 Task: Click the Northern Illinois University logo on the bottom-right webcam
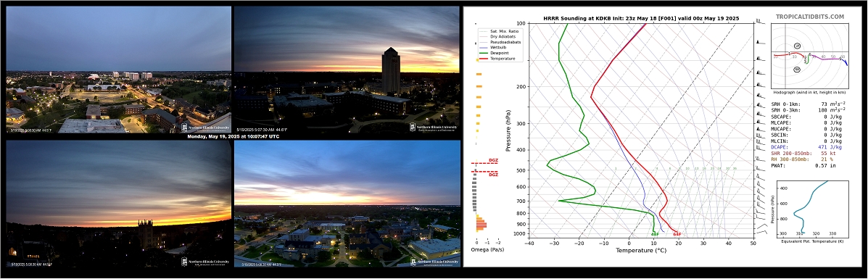[435, 262]
